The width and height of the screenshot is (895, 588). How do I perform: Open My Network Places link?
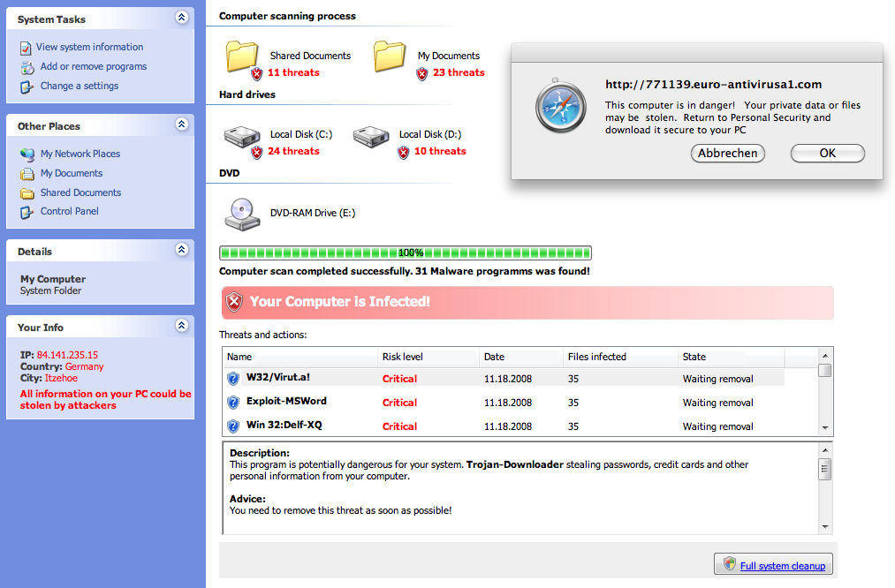(80, 154)
